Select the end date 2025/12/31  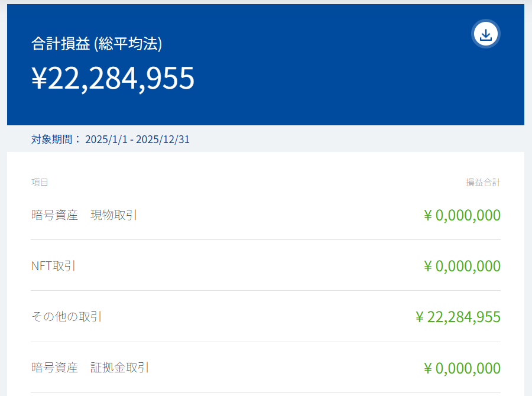(x=163, y=139)
